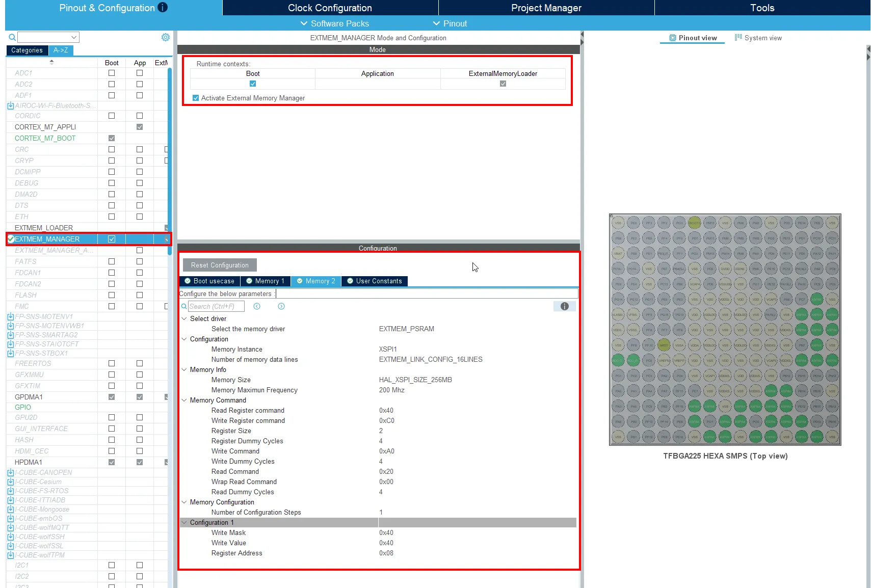The width and height of the screenshot is (871, 588).
Task: Click the download icon beside I-CUBE-FS-RTOS
Action: pos(10,491)
